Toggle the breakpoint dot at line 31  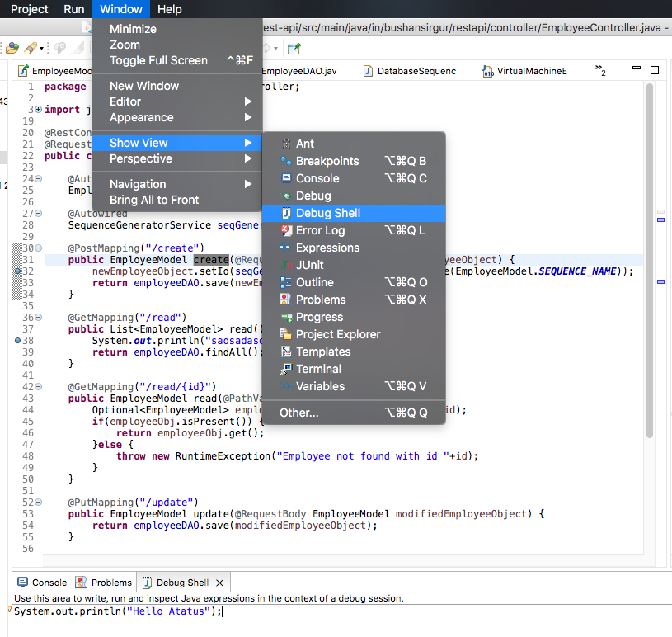17,259
